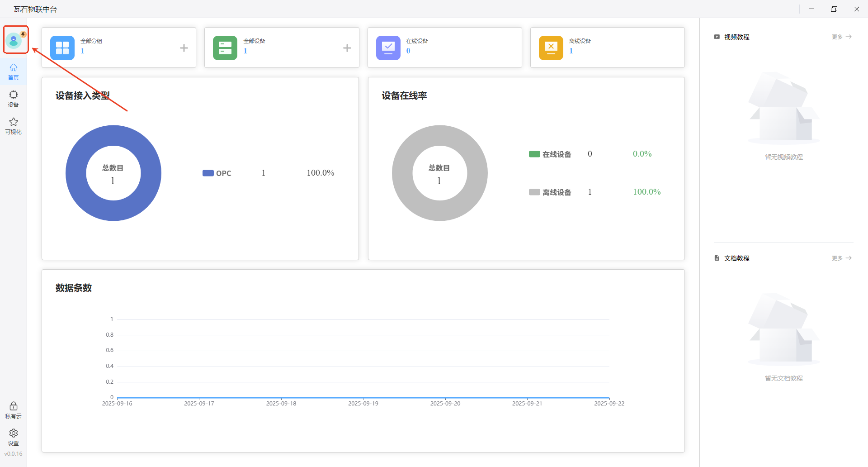Restore down the application window
This screenshot has height=467, width=868.
point(834,9)
